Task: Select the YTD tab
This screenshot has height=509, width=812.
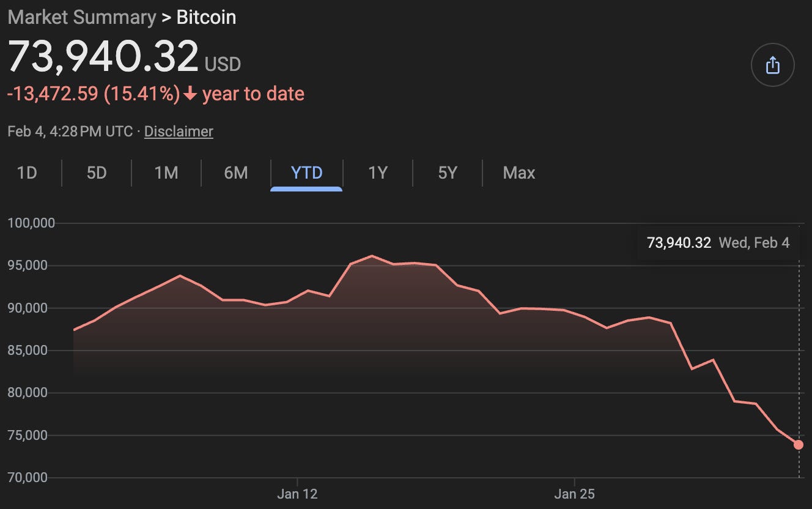Action: click(x=306, y=173)
